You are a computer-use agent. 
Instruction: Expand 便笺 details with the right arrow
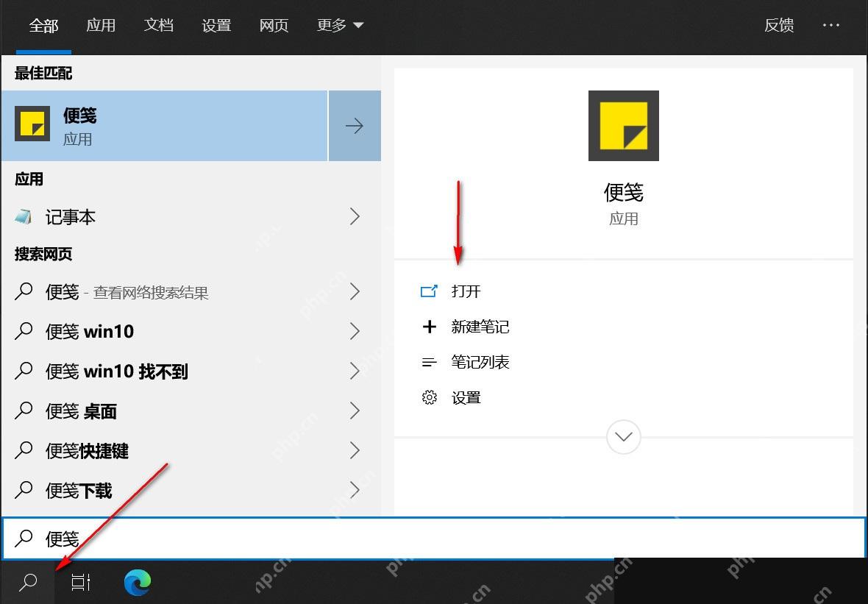(355, 126)
